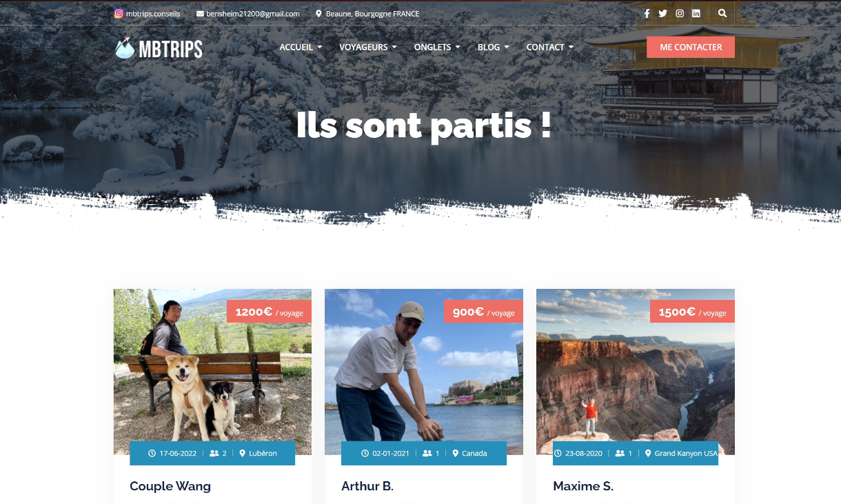Open the Facebook icon in top bar
Viewport: 841px width, 504px height.
pyautogui.click(x=647, y=13)
